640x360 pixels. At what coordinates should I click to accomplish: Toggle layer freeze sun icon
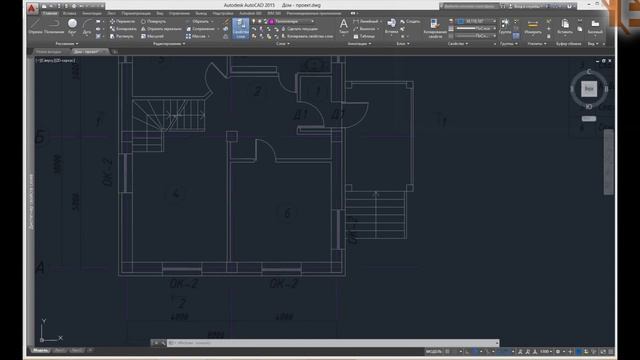click(259, 21)
